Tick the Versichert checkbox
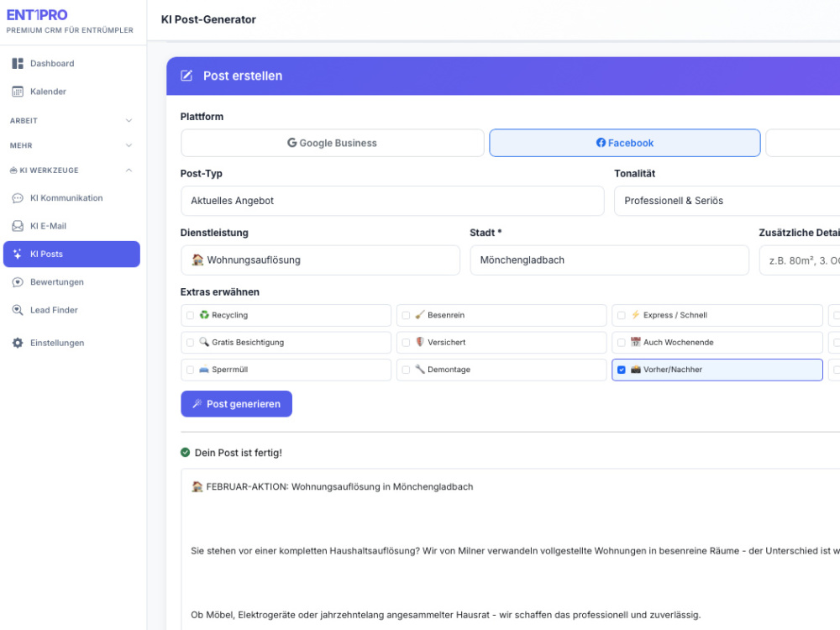This screenshot has height=630, width=840. 406,343
